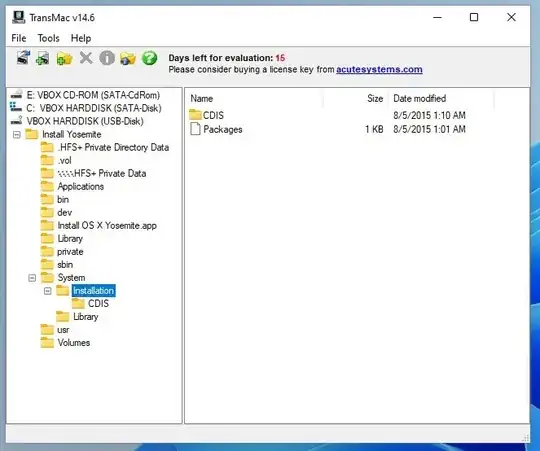Click the gray info properties icon
This screenshot has height=451, width=540.
(x=107, y=58)
